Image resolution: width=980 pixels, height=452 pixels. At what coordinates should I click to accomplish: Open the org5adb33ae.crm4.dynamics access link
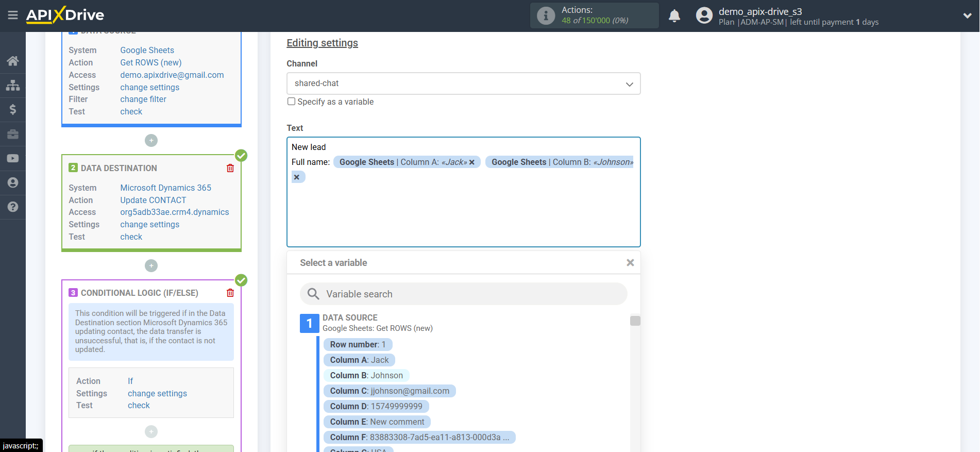click(175, 212)
